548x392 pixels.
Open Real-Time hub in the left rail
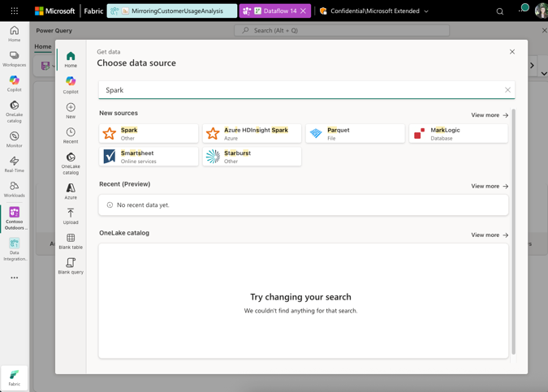pos(15,164)
